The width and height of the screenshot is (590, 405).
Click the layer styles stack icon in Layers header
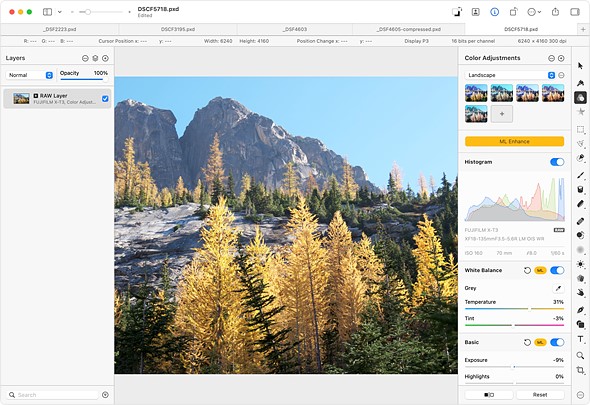point(95,58)
